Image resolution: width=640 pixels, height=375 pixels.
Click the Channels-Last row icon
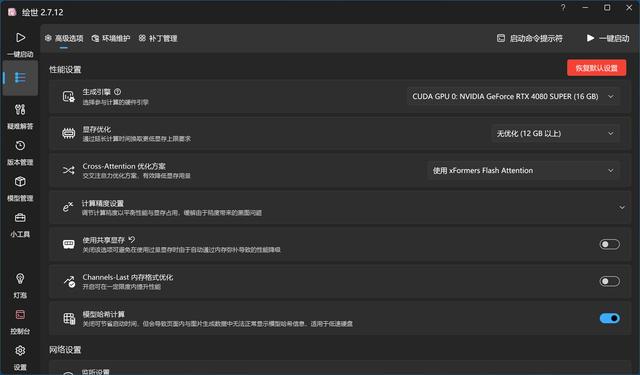point(69,281)
